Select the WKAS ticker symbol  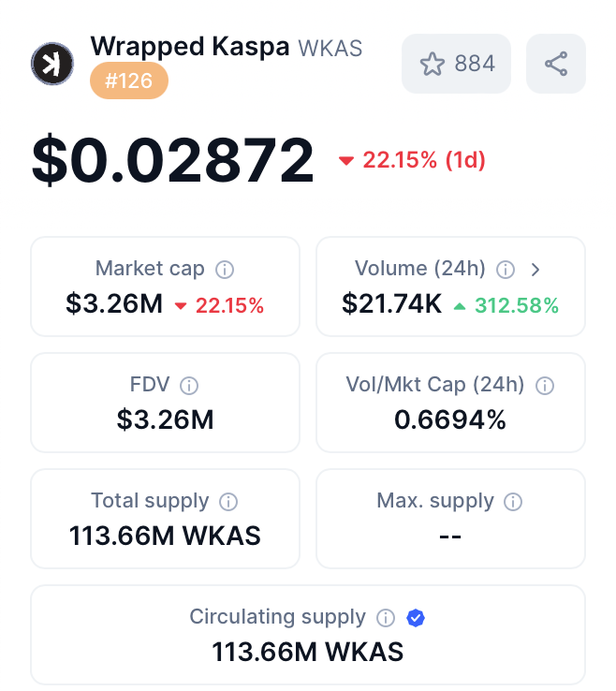330,48
